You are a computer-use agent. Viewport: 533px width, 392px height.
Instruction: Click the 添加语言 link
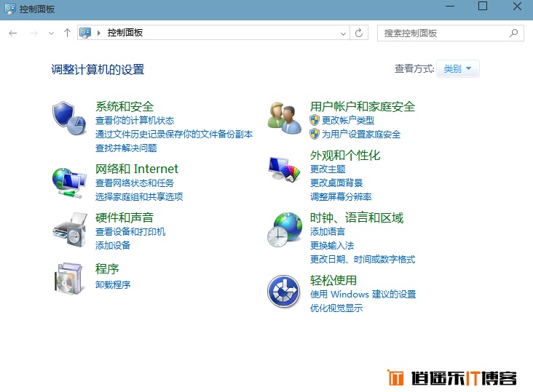pyautogui.click(x=328, y=232)
